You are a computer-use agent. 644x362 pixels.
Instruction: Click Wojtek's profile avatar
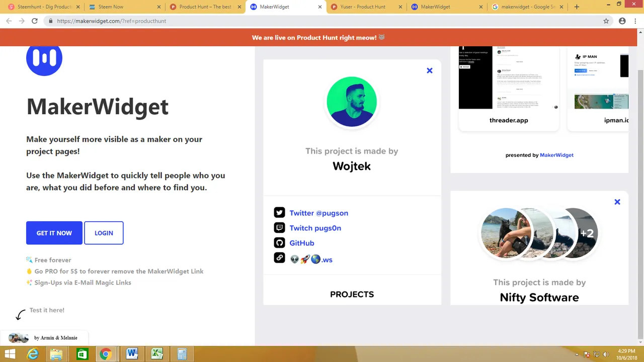pos(352,102)
